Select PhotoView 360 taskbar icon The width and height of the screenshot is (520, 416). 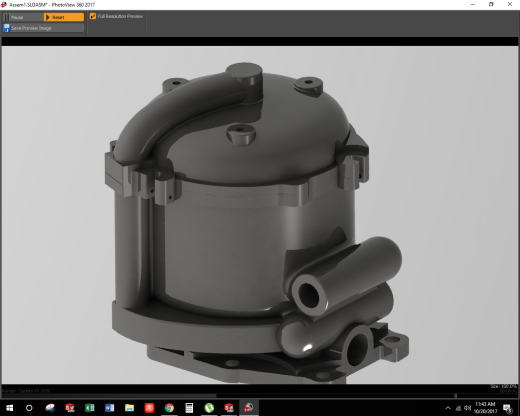(249, 408)
